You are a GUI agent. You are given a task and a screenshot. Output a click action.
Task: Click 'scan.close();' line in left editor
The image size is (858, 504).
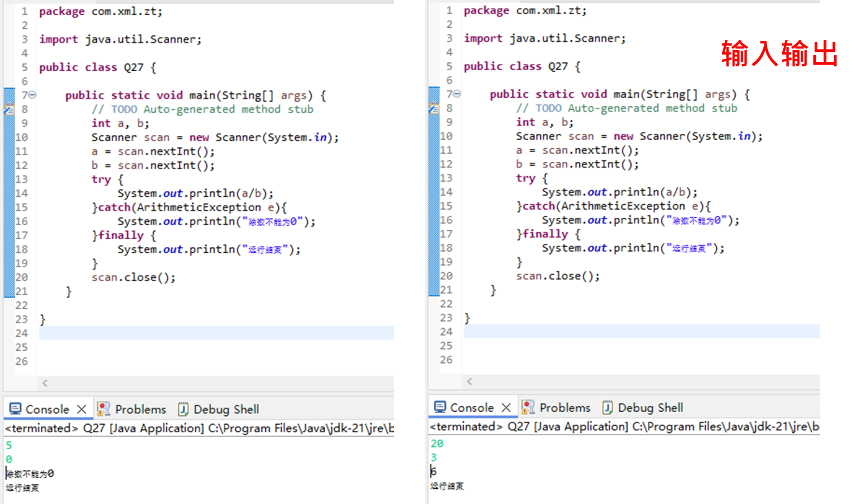(x=134, y=277)
